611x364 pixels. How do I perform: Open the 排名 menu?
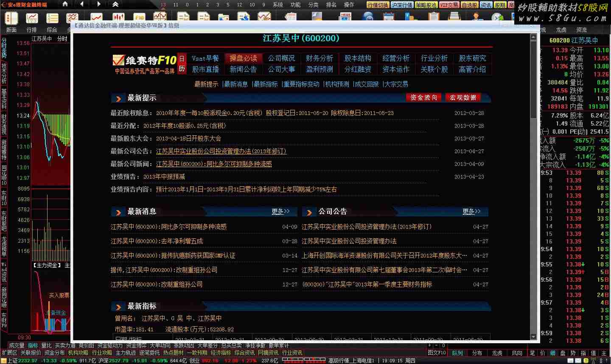tap(331, 5)
